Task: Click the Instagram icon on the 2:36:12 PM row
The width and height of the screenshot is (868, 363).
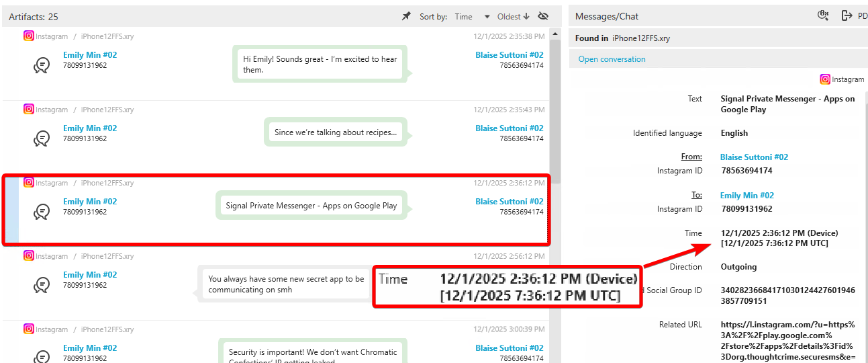Action: [x=29, y=182]
